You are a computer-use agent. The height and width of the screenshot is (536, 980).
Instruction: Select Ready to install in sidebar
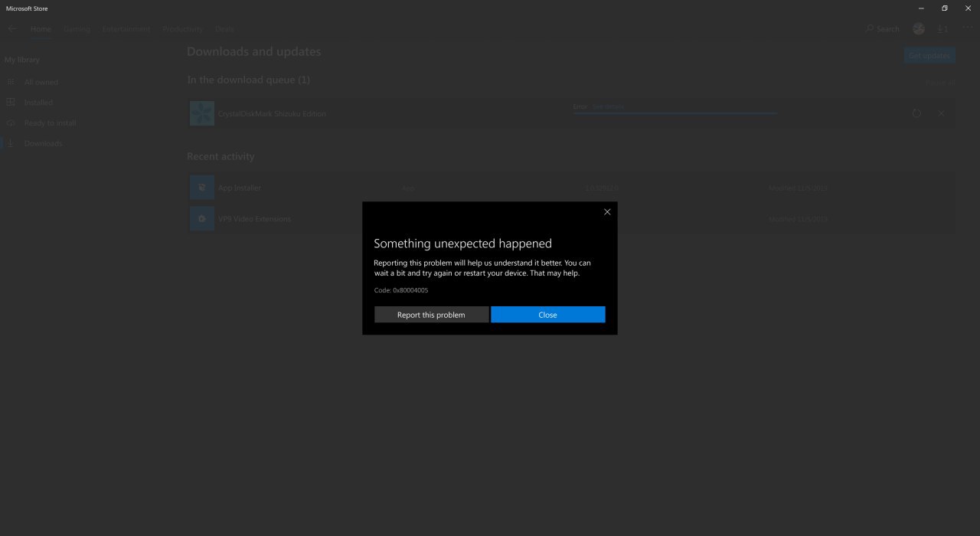(50, 123)
